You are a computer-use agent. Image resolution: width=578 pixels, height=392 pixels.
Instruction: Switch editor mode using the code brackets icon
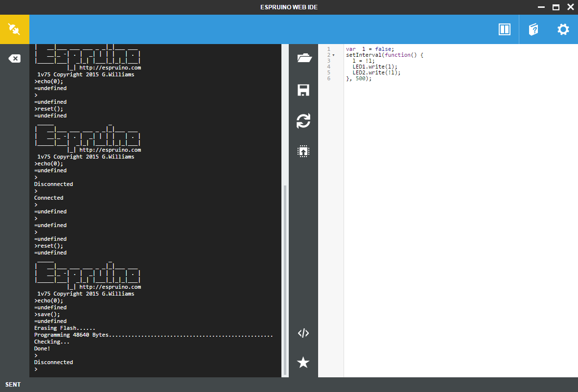(303, 333)
